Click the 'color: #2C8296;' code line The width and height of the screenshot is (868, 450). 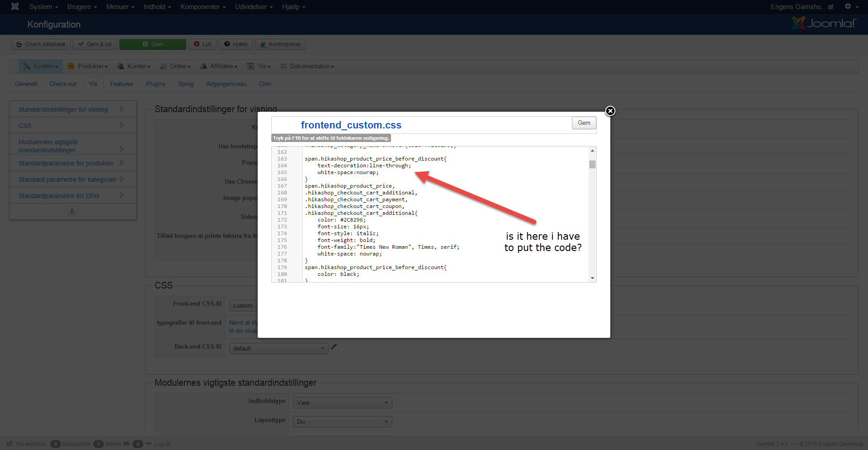pyautogui.click(x=342, y=220)
